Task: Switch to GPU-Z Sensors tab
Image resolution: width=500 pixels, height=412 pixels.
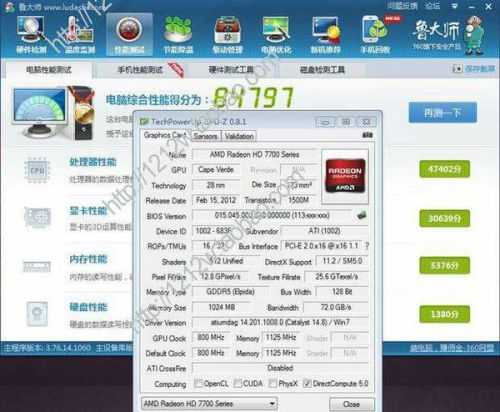Action: (205, 136)
